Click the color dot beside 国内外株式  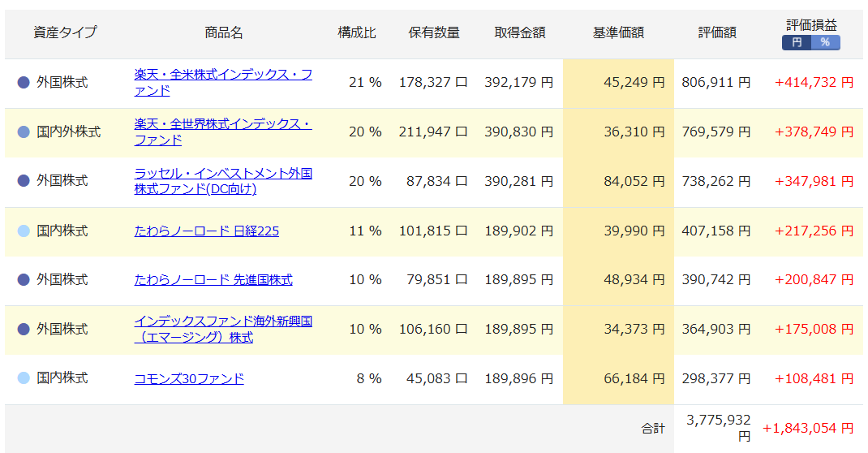(x=24, y=132)
